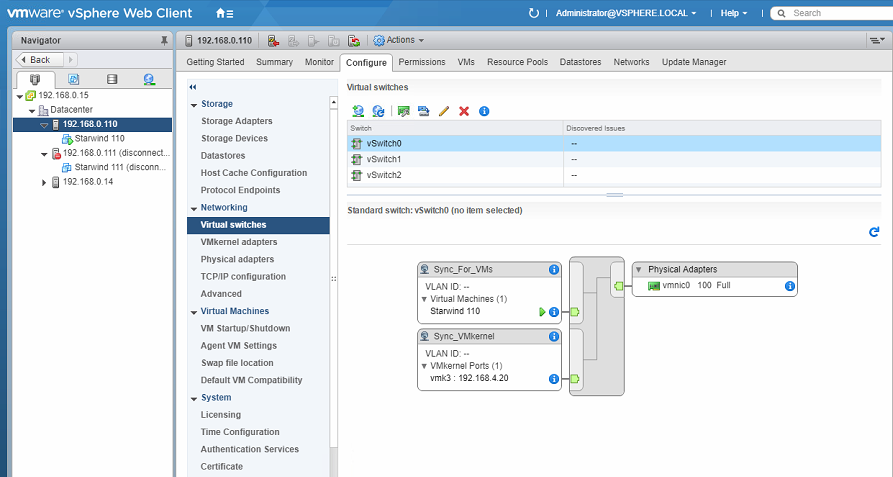This screenshot has height=477, width=893.
Task: Select Starwind 111 disconnected VM
Action: (x=120, y=167)
